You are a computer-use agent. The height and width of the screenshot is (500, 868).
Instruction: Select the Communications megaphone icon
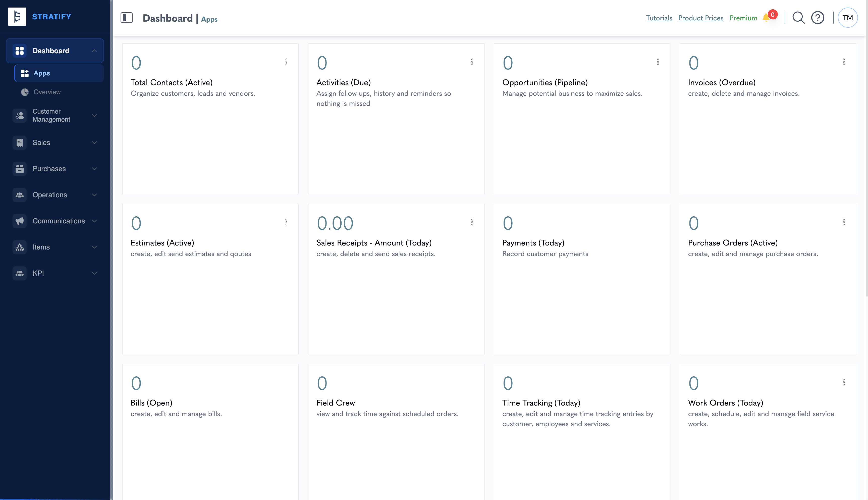[x=20, y=221]
